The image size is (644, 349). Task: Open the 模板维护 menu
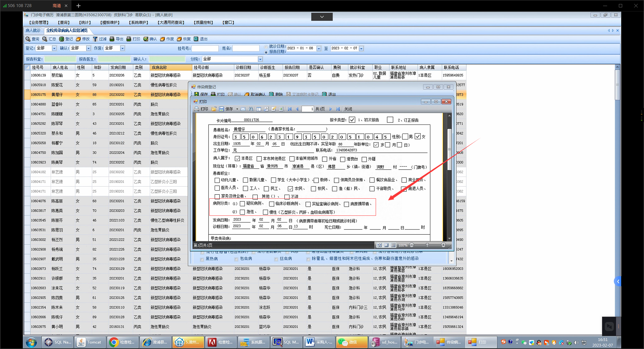pos(110,22)
